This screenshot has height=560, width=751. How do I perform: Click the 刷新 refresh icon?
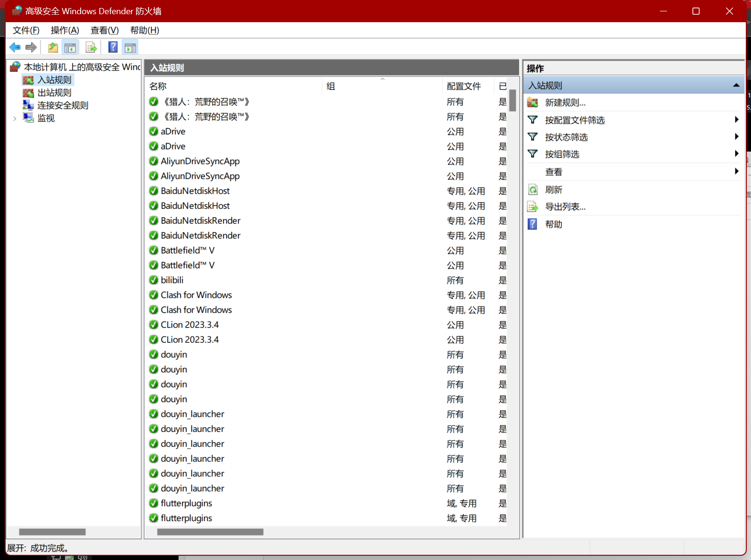(x=532, y=189)
